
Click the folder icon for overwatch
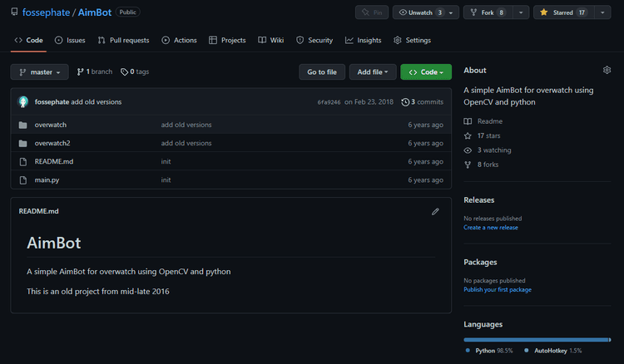pos(23,125)
